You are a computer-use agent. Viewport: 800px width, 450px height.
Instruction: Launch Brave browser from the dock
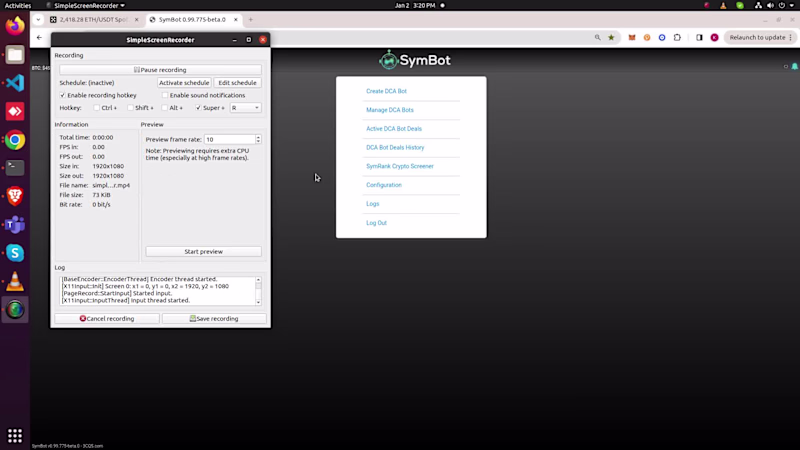click(15, 196)
